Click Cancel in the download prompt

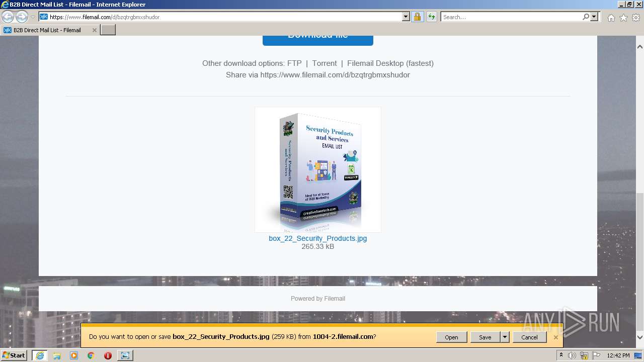[x=529, y=337]
